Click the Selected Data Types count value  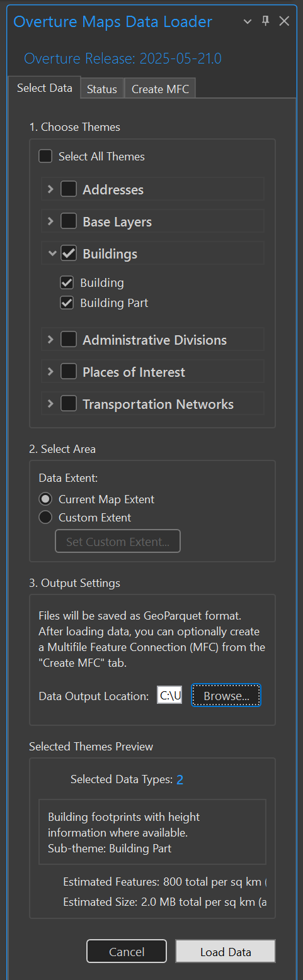point(180,780)
